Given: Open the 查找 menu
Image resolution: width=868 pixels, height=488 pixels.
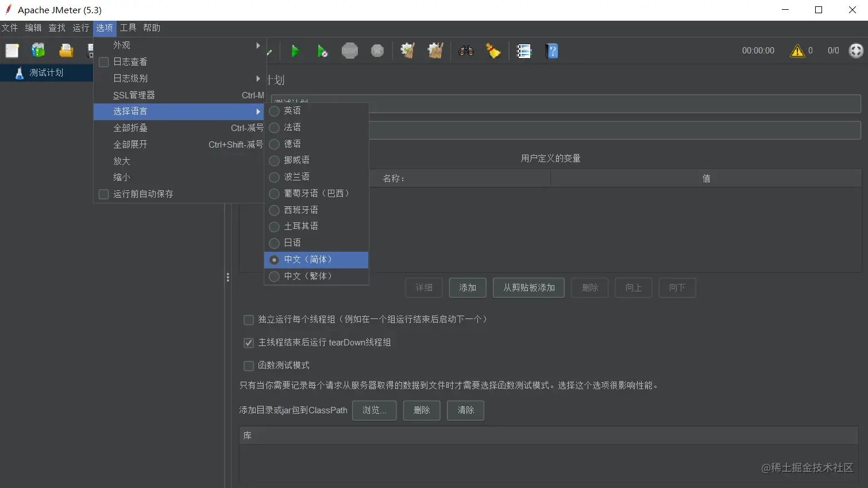Looking at the screenshot, I should 57,28.
